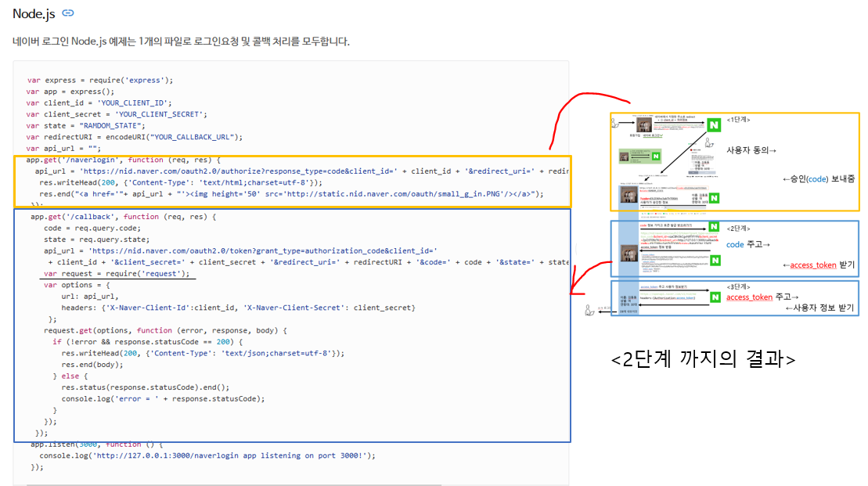This screenshot has height=486, width=868.
Task: Click the 'code 주고→' label in the diagram
Action: (748, 244)
